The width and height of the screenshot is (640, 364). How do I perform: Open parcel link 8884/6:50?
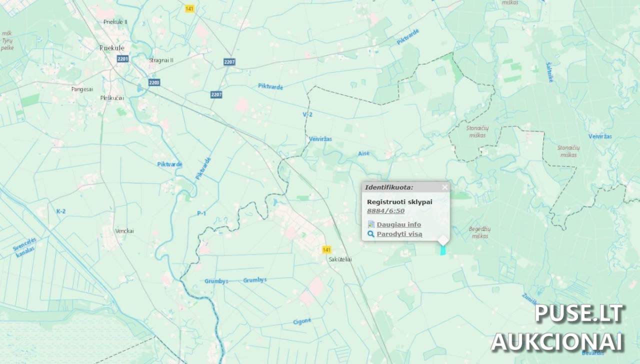[x=385, y=211]
